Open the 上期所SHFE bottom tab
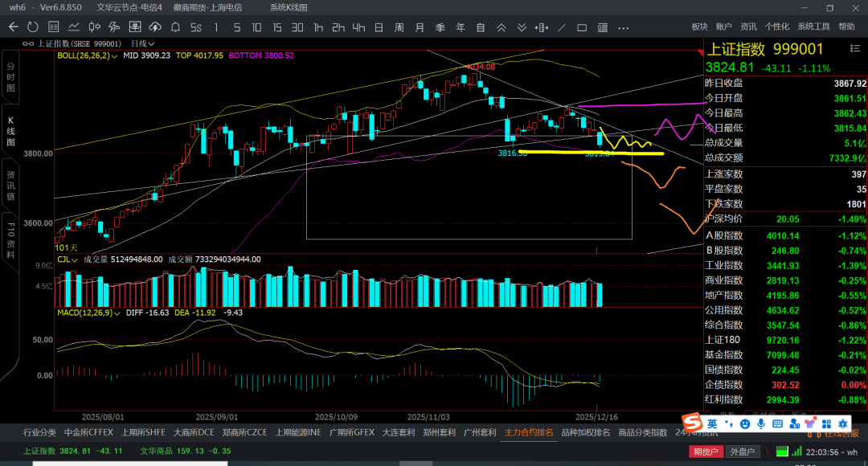 click(x=143, y=433)
